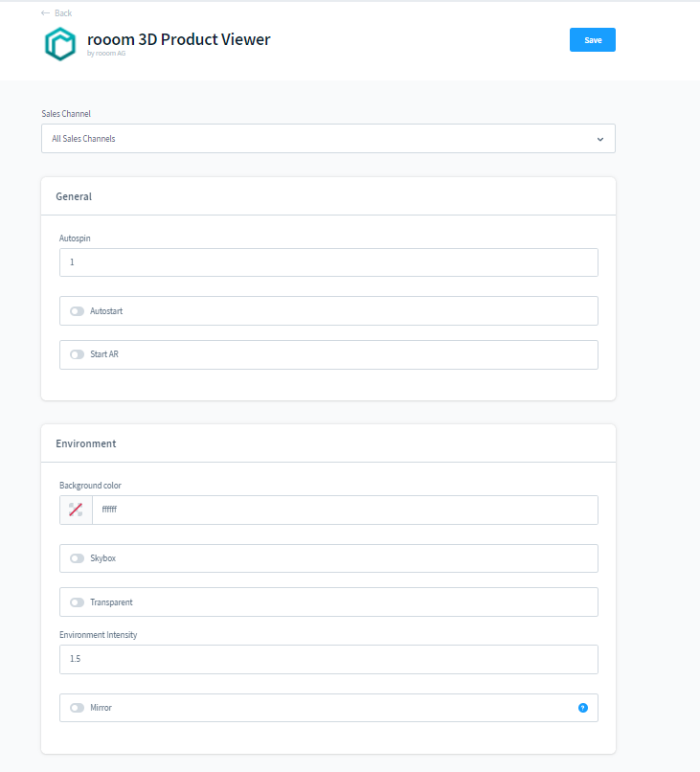
Task: Save the plugin configuration
Action: pyautogui.click(x=592, y=40)
